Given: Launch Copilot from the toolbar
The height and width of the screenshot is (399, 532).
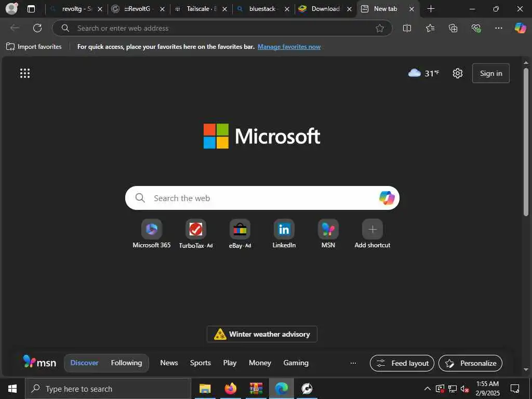Looking at the screenshot, I should [x=520, y=28].
